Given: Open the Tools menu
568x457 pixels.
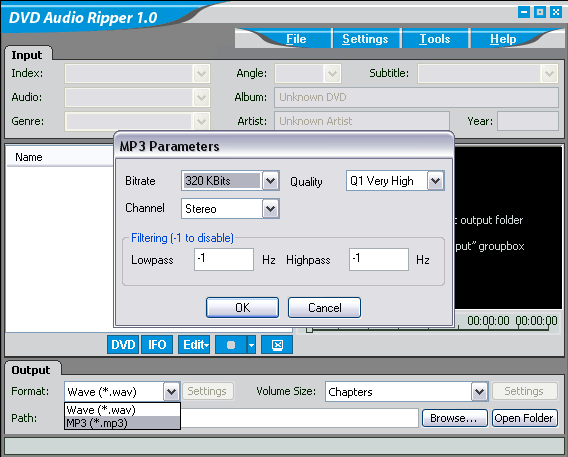Looking at the screenshot, I should [x=434, y=39].
